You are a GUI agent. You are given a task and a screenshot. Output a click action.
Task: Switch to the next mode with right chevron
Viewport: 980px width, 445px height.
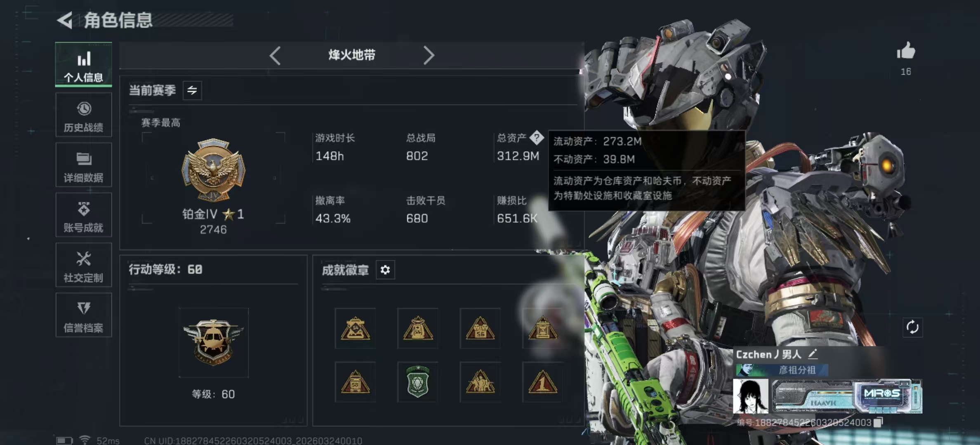429,55
